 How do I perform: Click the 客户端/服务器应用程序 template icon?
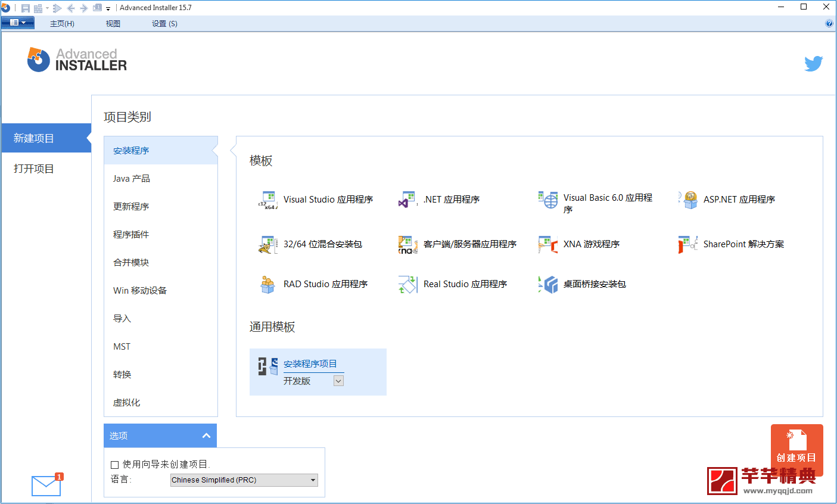point(407,245)
